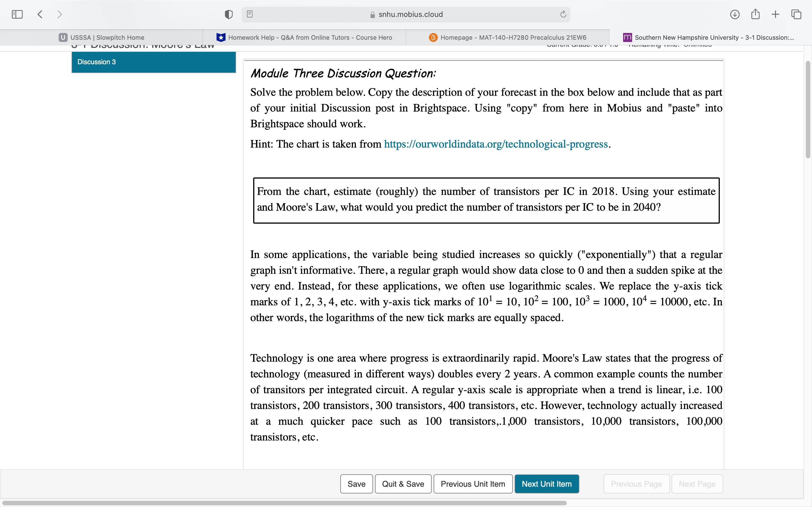The height and width of the screenshot is (507, 812).
Task: Show the tab overview grid
Action: [796, 14]
